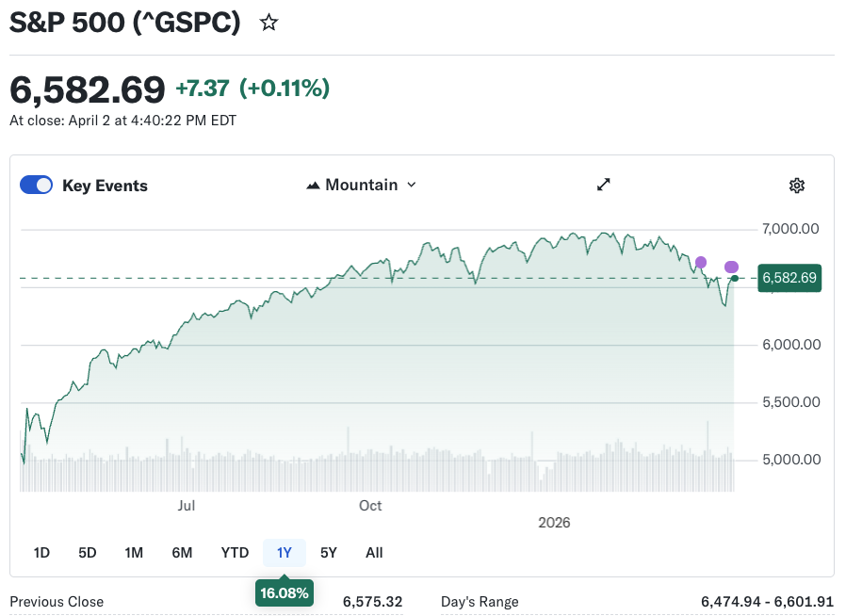Viewport: 846px width, 616px height.
Task: Switch to 1M time range
Action: [134, 553]
